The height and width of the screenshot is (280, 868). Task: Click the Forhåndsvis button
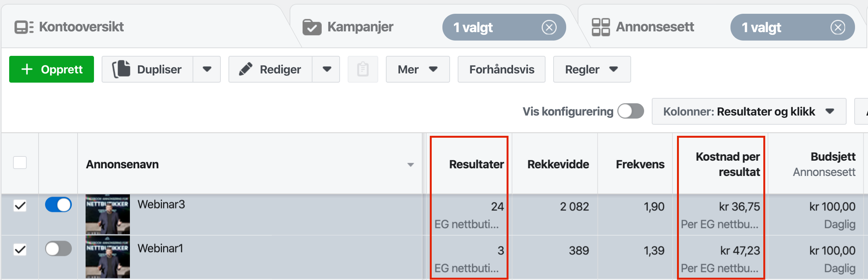[501, 69]
